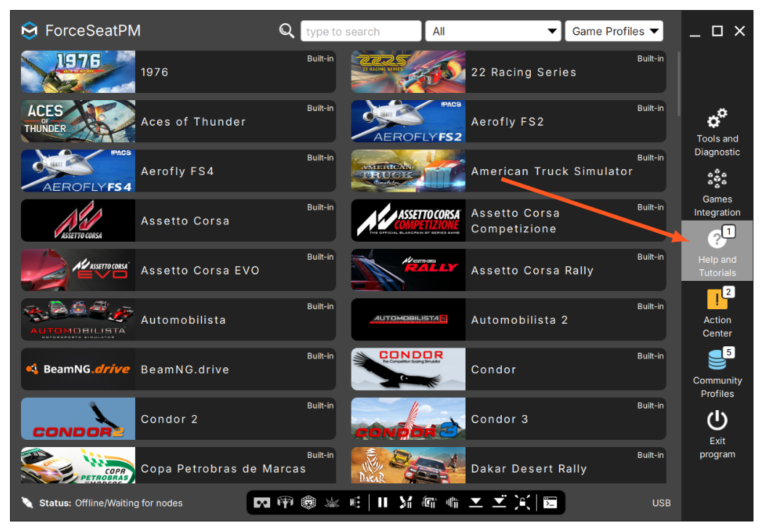This screenshot has width=764, height=532.
Task: Click 'Dakar Desert Rally' profile name
Action: pyautogui.click(x=529, y=469)
